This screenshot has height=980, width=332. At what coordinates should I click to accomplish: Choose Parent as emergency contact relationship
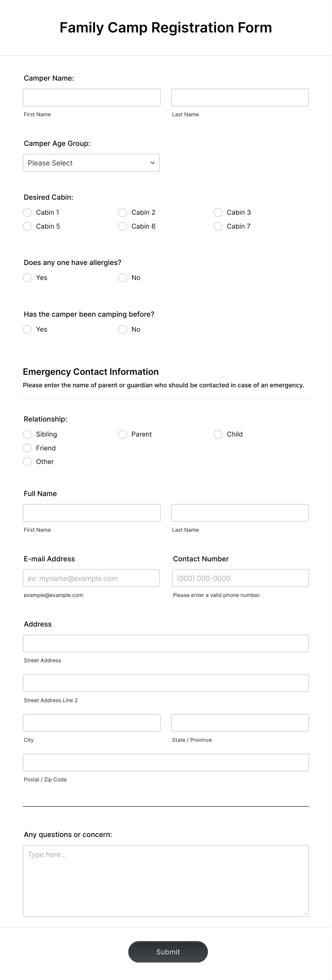122,434
